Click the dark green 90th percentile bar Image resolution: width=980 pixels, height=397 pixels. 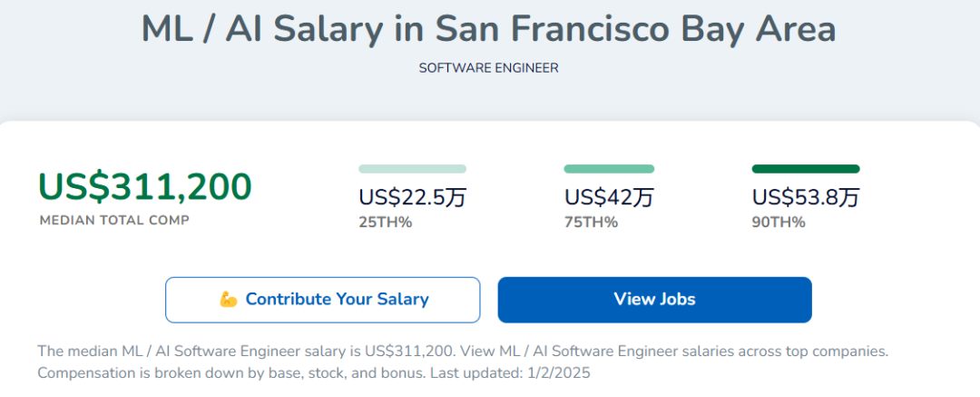pos(806,169)
